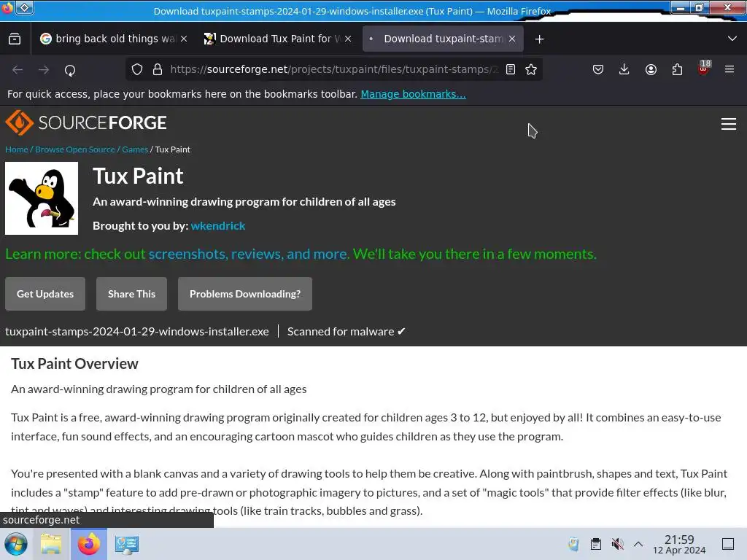Open the Save to Pocket icon

598,69
